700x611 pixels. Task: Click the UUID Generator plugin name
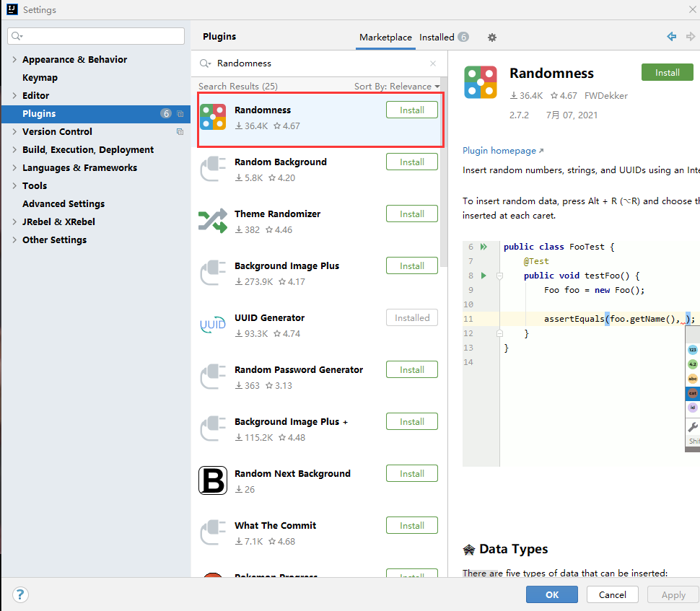pos(270,318)
